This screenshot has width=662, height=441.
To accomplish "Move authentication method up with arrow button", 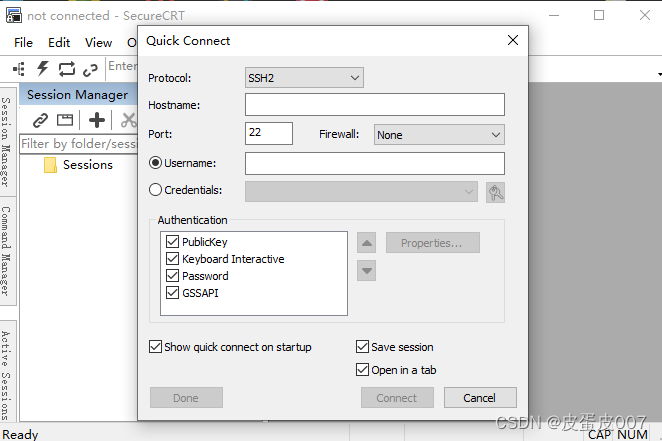I will coord(366,243).
